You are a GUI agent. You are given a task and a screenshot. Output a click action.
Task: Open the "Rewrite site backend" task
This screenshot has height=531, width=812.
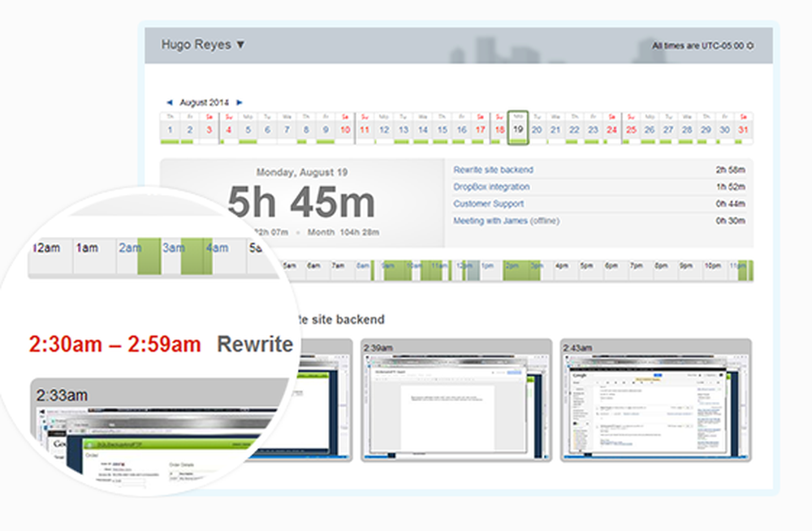tap(494, 170)
